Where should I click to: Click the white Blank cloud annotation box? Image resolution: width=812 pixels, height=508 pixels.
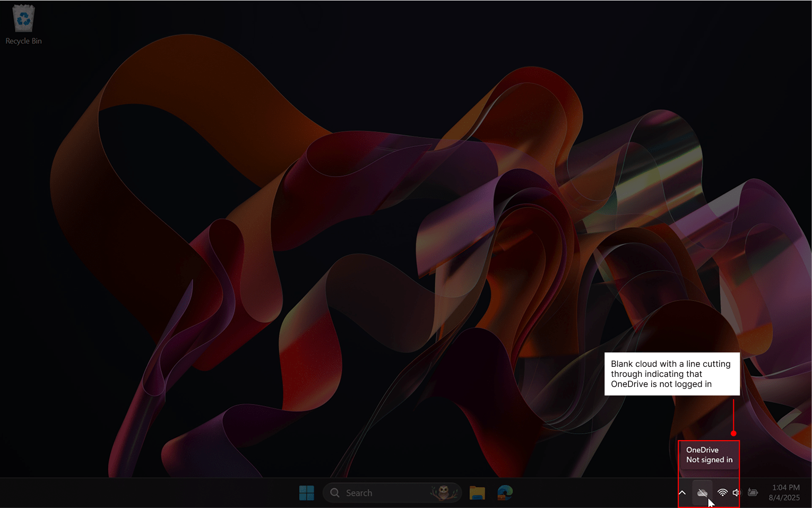click(x=671, y=374)
